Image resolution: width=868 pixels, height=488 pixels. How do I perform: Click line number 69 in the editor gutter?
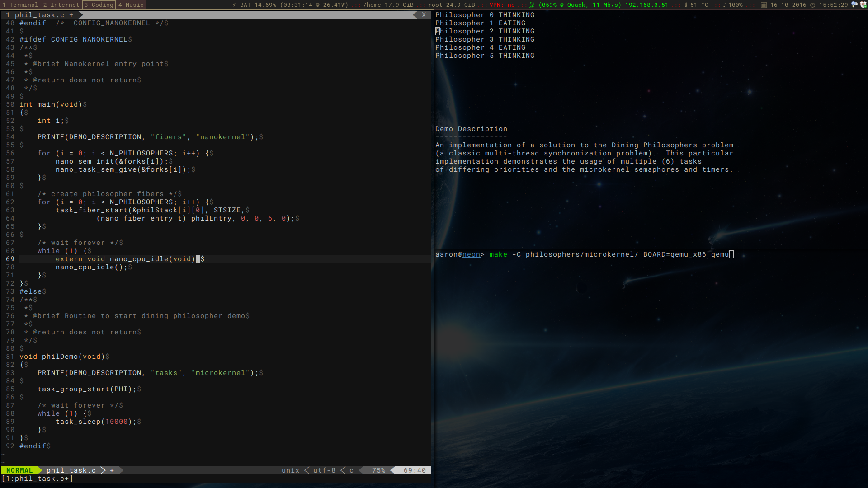click(x=10, y=259)
